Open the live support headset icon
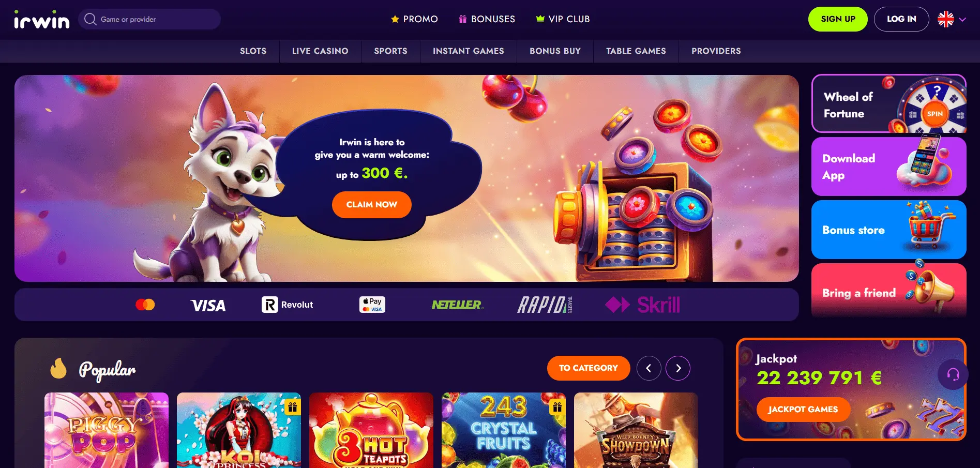The height and width of the screenshot is (468, 980). point(953,374)
